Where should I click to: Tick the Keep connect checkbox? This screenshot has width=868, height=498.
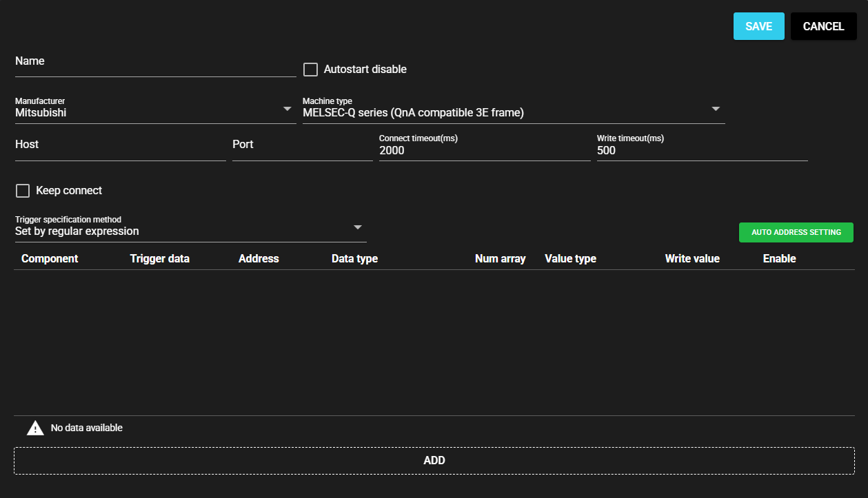point(23,191)
